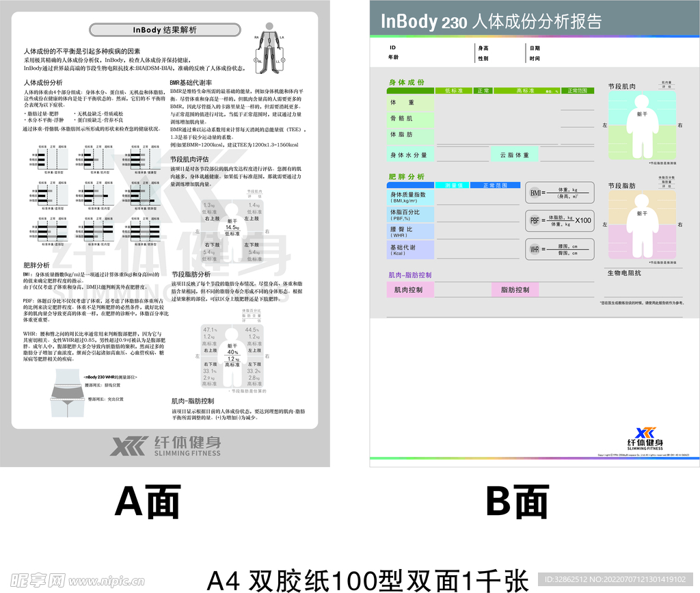Click the 体脂百分比 row label

[410, 215]
